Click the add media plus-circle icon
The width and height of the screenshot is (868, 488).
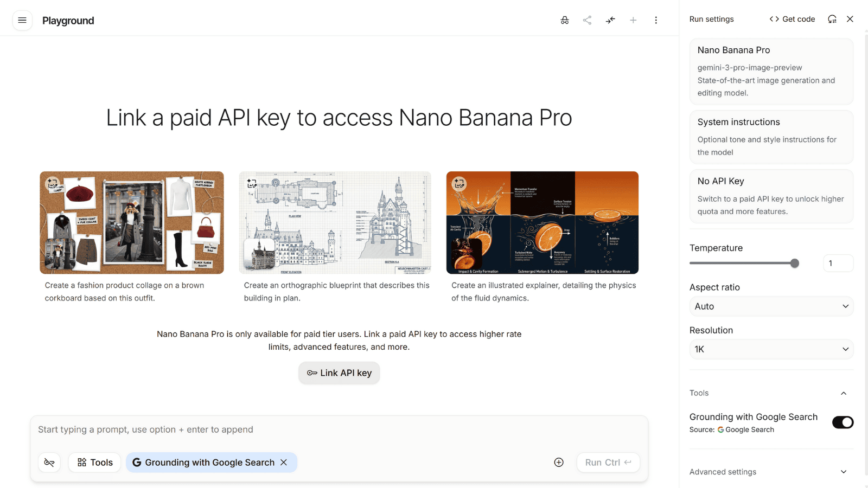coord(559,463)
